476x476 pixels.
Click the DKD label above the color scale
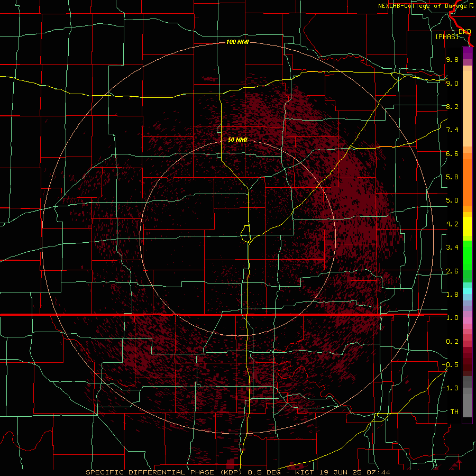(465, 32)
